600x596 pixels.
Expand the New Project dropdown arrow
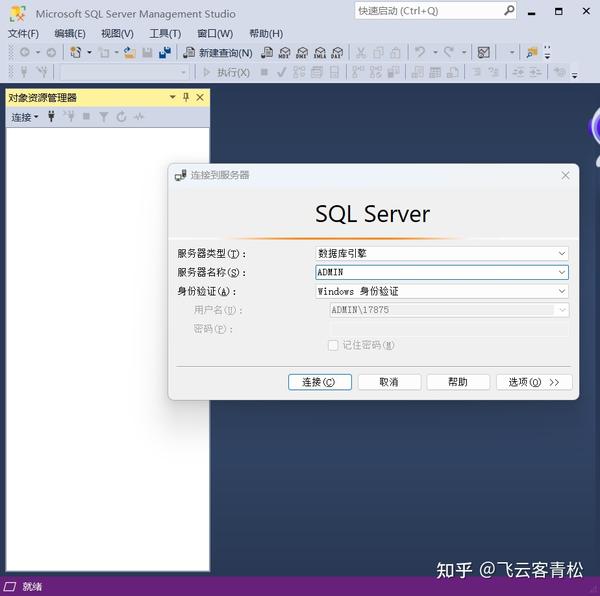click(89, 52)
